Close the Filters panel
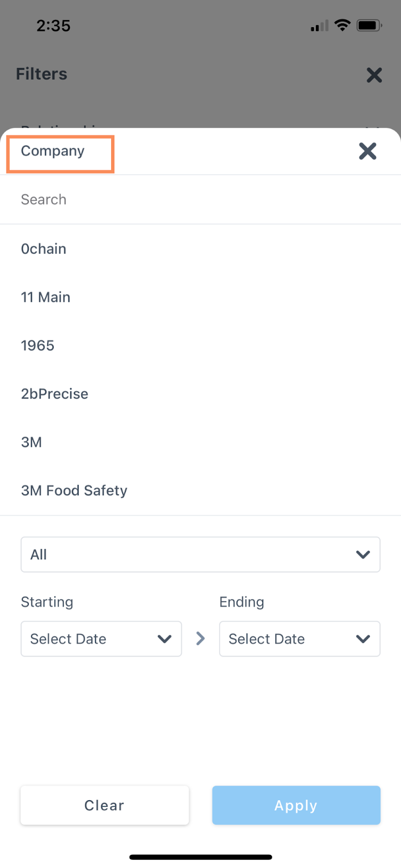This screenshot has width=401, height=868. [x=374, y=75]
